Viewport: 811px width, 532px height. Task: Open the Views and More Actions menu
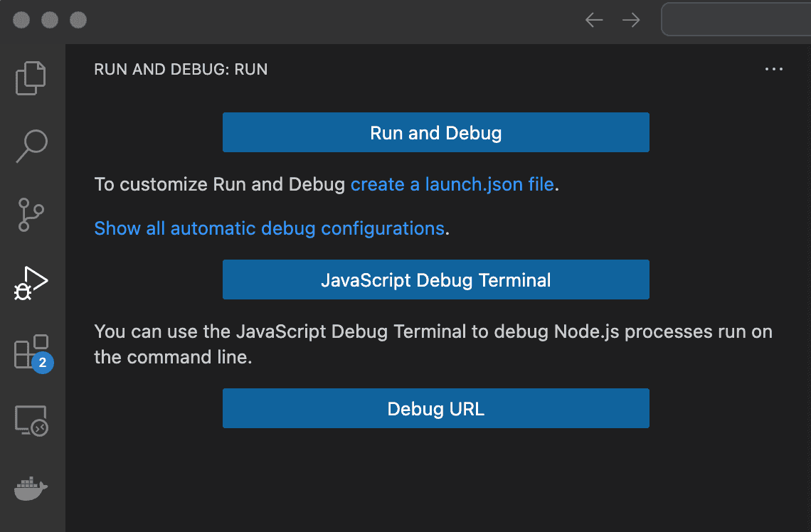774,69
